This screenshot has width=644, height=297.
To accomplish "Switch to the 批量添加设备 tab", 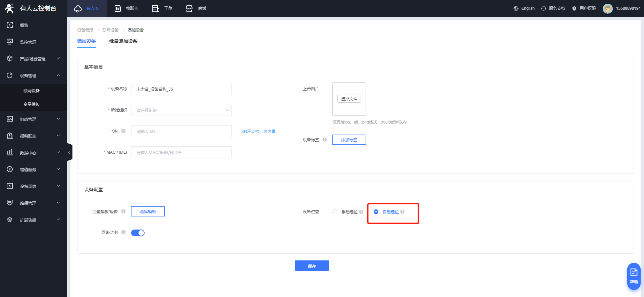I will 123,41.
